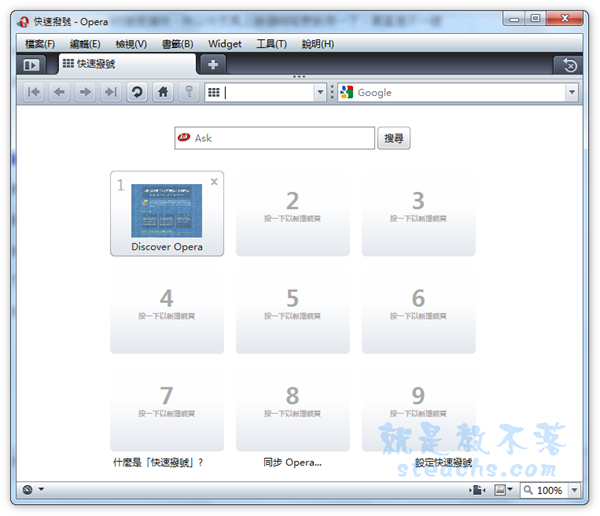Click empty speed dial slot 2

[x=293, y=214]
